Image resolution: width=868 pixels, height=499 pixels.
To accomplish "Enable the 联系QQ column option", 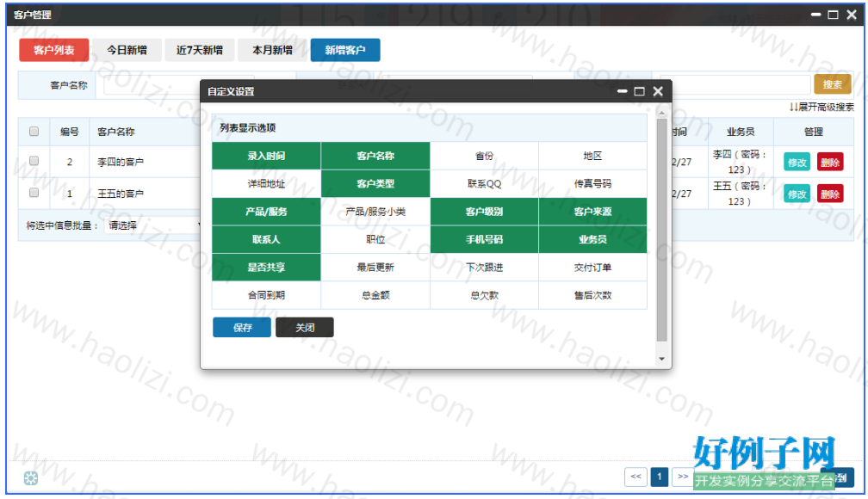I will coord(484,183).
